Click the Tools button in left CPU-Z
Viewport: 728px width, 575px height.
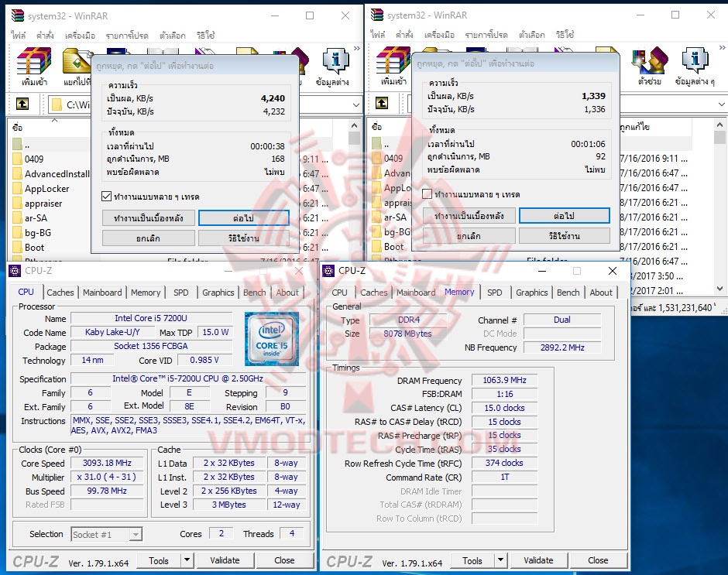click(159, 560)
